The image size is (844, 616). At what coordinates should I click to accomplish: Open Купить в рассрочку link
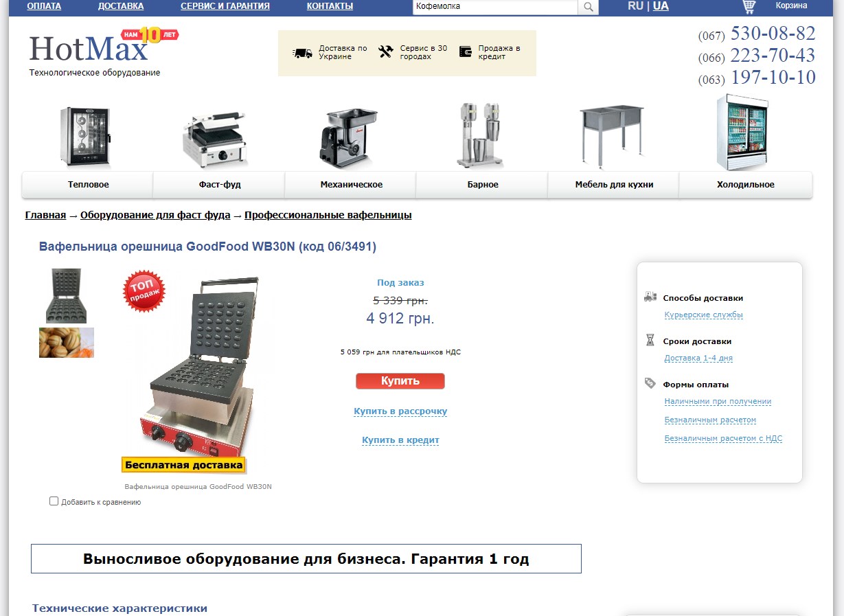pos(400,411)
